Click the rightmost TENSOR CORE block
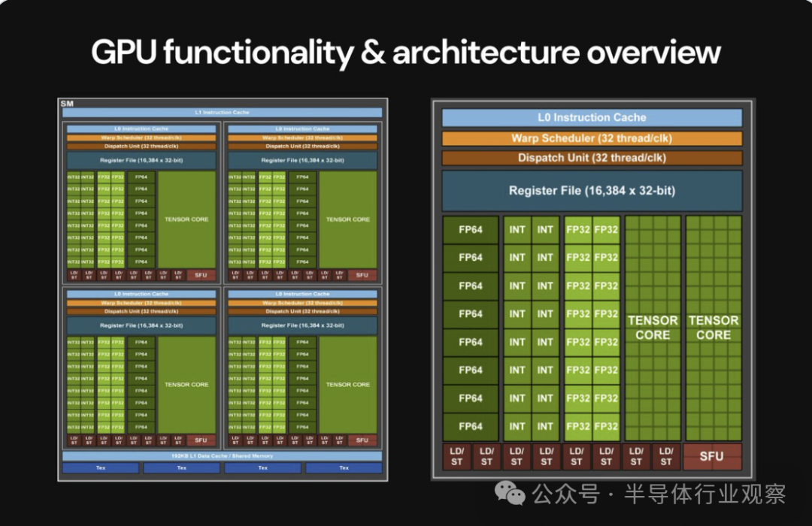The height and width of the screenshot is (526, 812). click(x=714, y=328)
